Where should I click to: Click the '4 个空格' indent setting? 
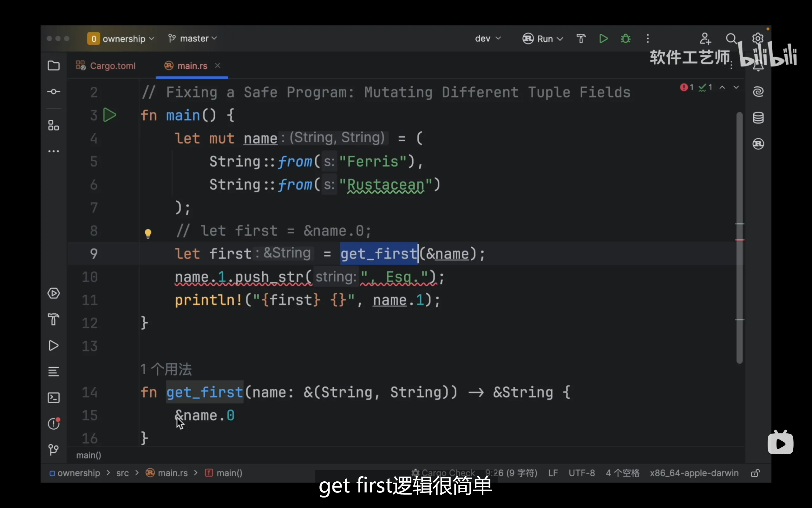pos(622,473)
